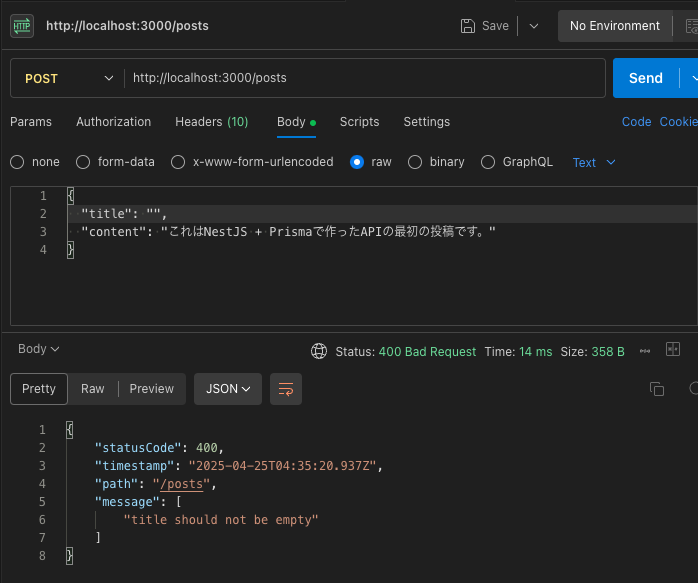Click the Size 358 B value
698x583 pixels.
(x=608, y=352)
